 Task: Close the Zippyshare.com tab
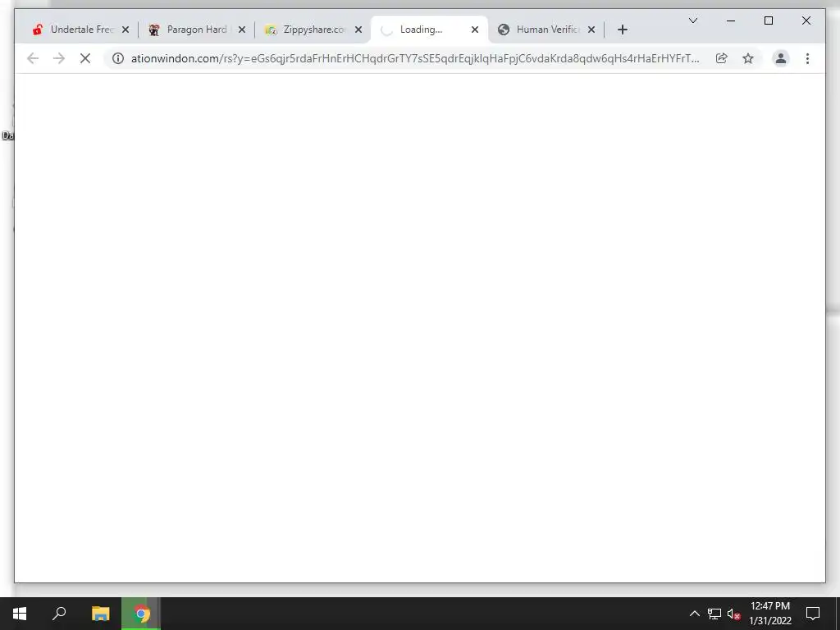pos(358,30)
